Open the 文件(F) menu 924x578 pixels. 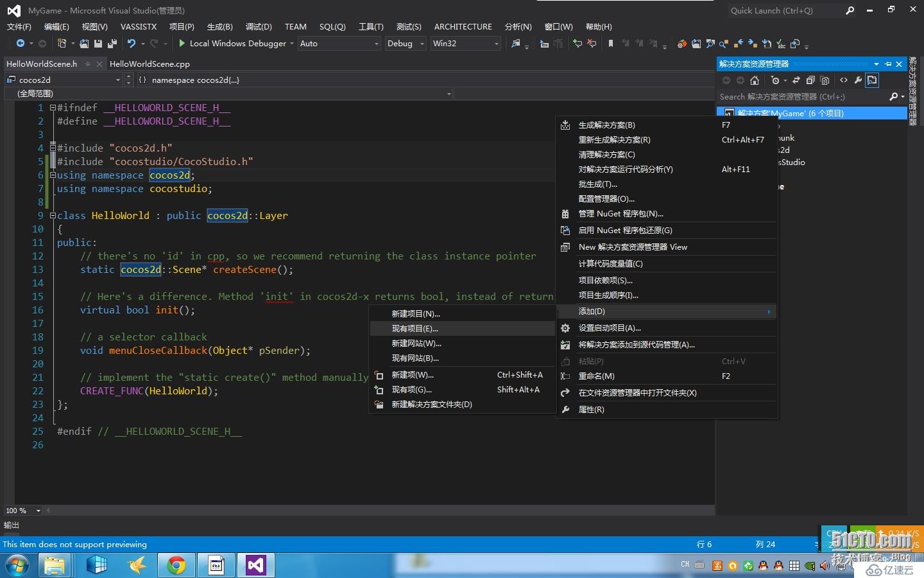coord(19,26)
